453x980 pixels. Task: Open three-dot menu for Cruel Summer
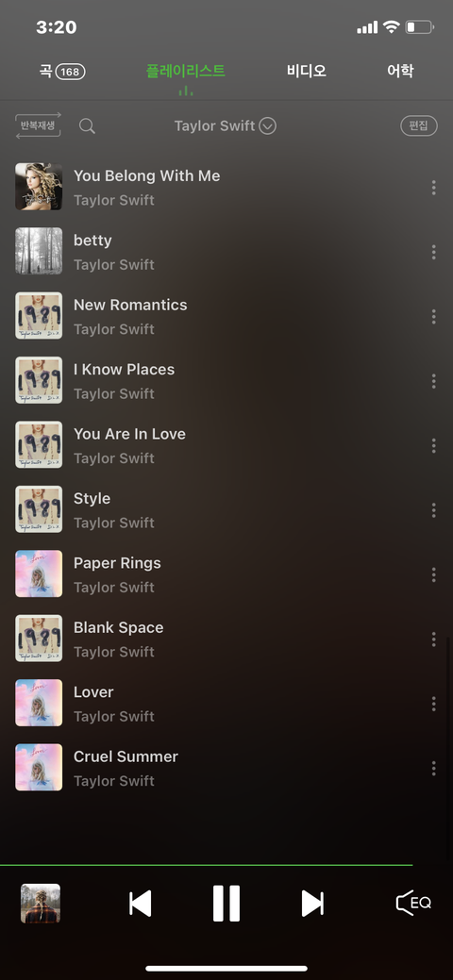[x=433, y=768]
